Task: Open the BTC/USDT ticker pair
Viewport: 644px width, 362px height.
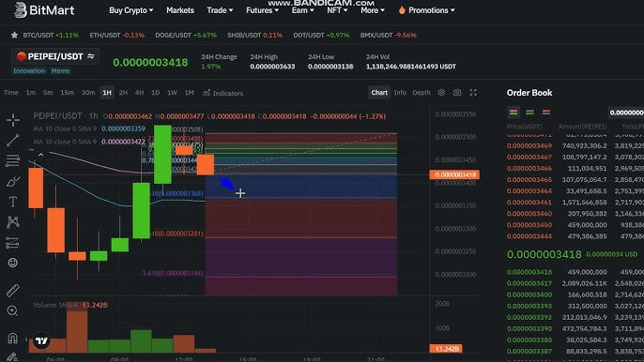Action: [51, 36]
